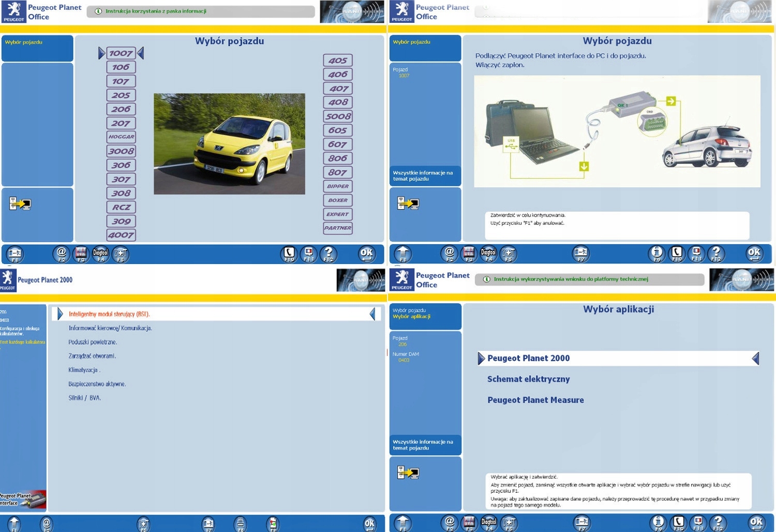Open the F5 tools icon on vehicle list screen
This screenshot has height=532, width=776.
[120, 254]
